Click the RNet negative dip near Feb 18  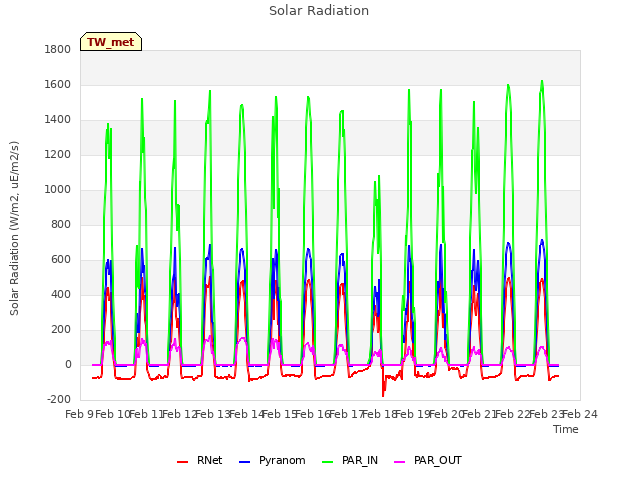click(x=383, y=396)
